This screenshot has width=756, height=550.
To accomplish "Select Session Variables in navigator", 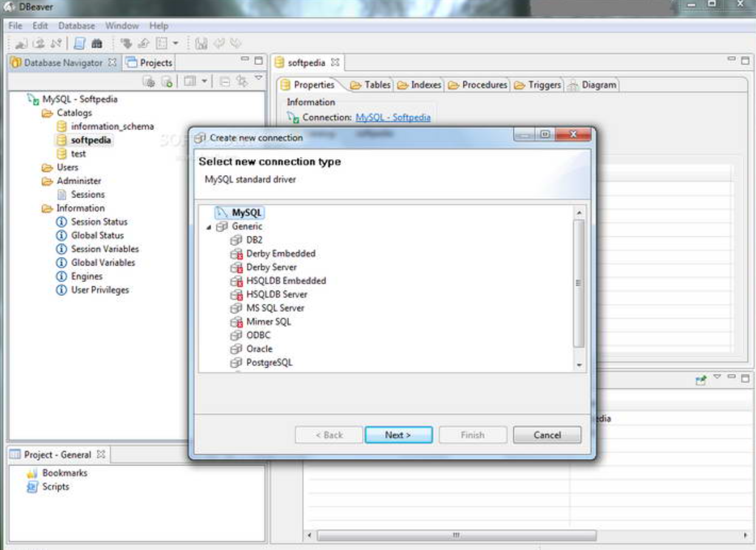I will [105, 249].
